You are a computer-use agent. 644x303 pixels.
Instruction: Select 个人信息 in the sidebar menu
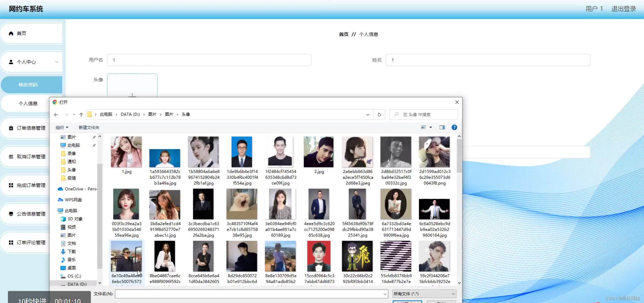tap(28, 103)
